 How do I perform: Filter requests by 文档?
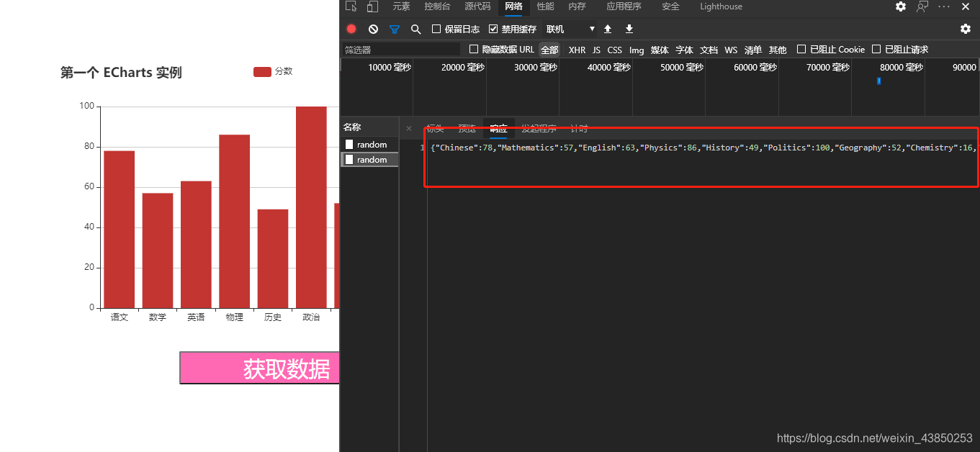coord(709,50)
